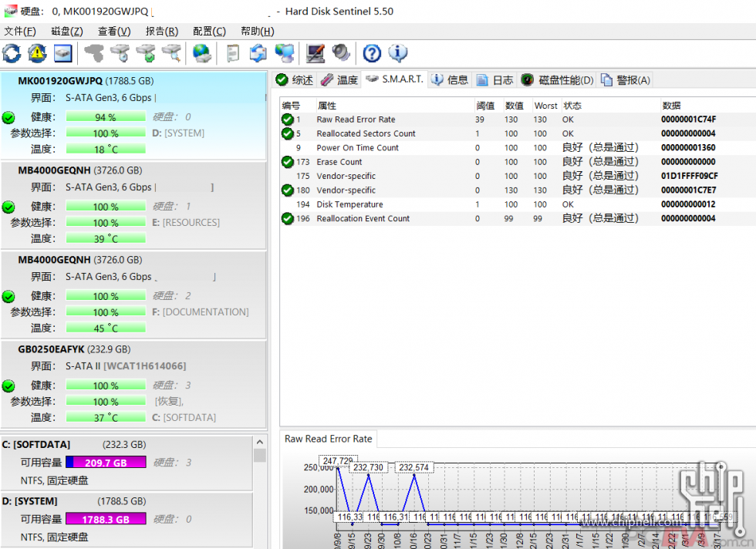The height and width of the screenshot is (549, 756).
Task: Click the 45 °C temperature bar
Action: pos(106,328)
